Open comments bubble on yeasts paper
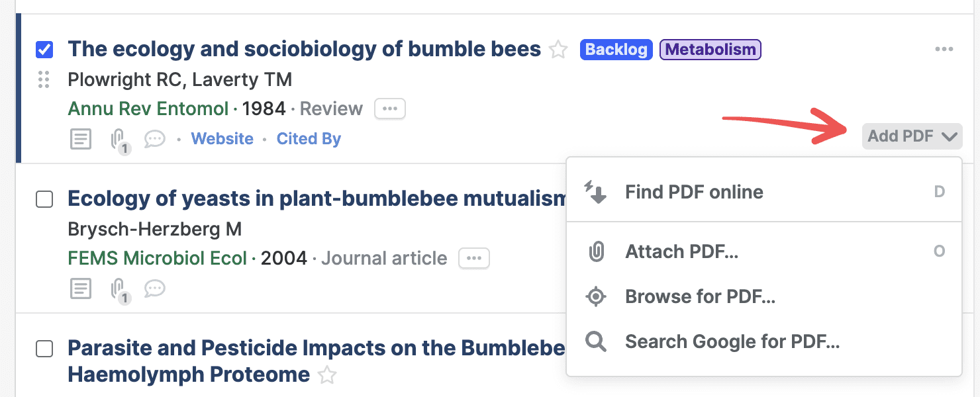The height and width of the screenshot is (397, 980). tap(154, 288)
